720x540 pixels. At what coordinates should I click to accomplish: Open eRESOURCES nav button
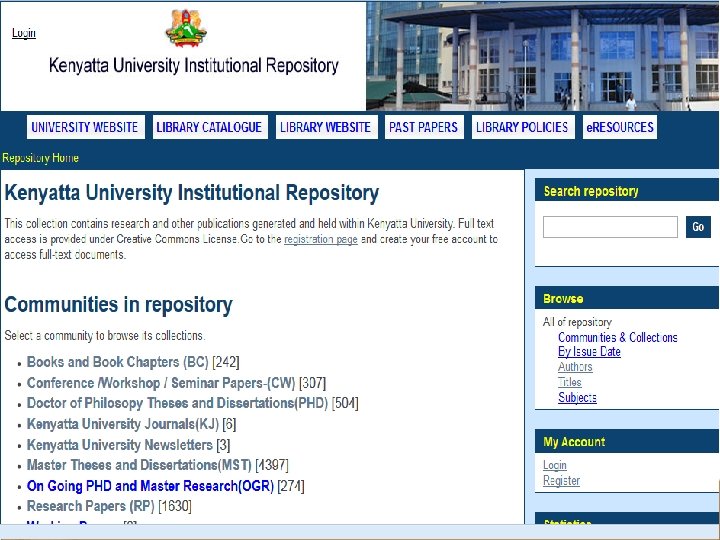pos(620,127)
